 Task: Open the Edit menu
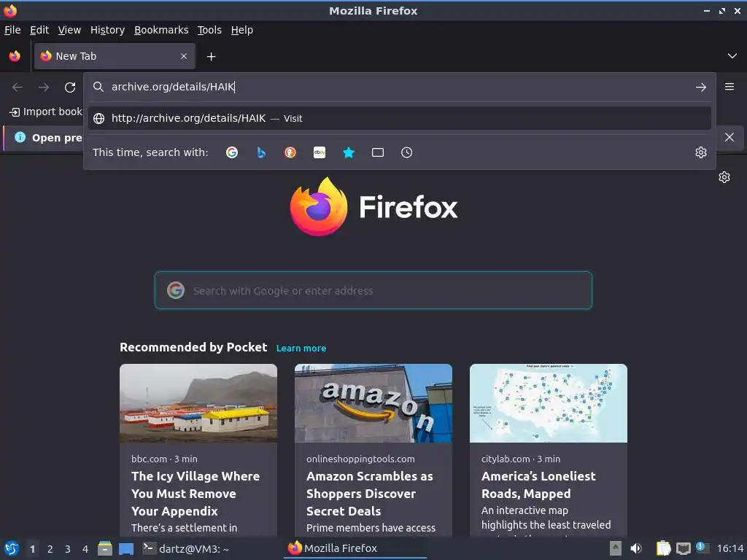pyautogui.click(x=39, y=30)
